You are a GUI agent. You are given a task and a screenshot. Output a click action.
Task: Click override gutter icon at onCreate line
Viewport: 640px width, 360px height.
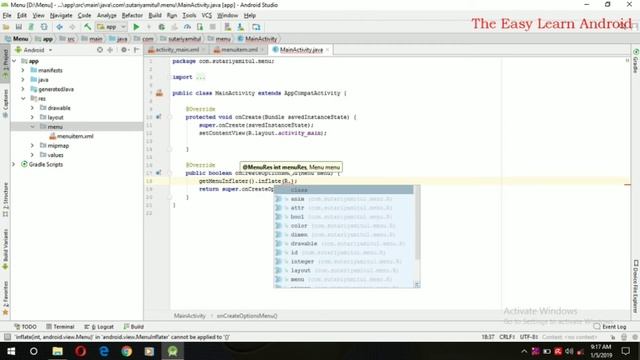click(x=158, y=117)
